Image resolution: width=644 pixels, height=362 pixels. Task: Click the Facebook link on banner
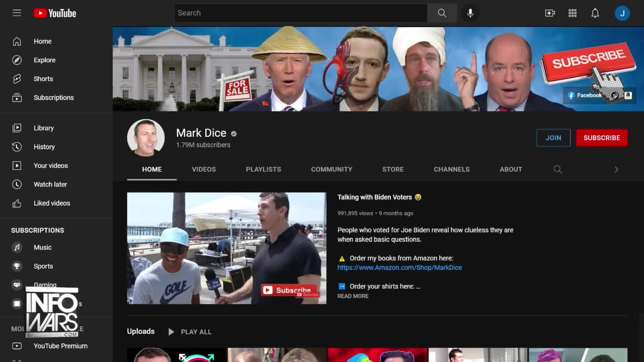tap(585, 95)
